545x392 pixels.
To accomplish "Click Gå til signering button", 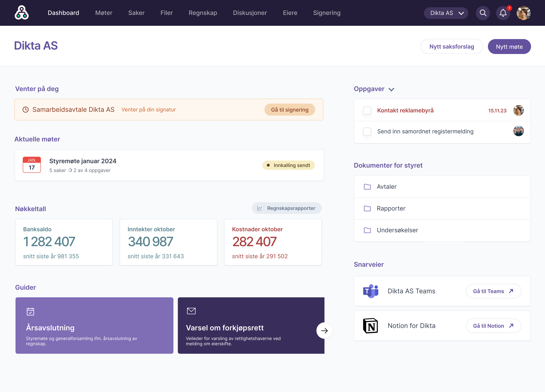I will tap(290, 110).
